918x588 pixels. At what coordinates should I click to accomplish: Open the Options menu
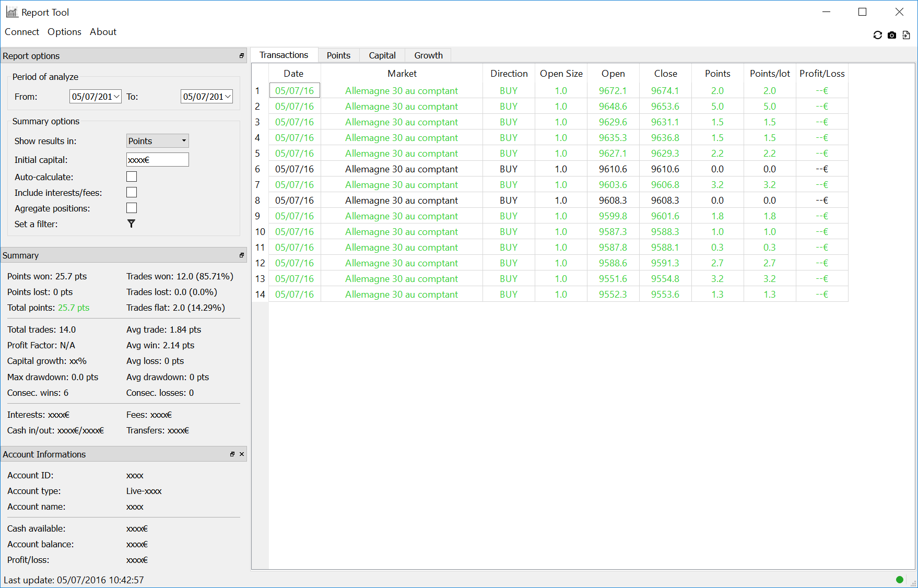point(64,32)
